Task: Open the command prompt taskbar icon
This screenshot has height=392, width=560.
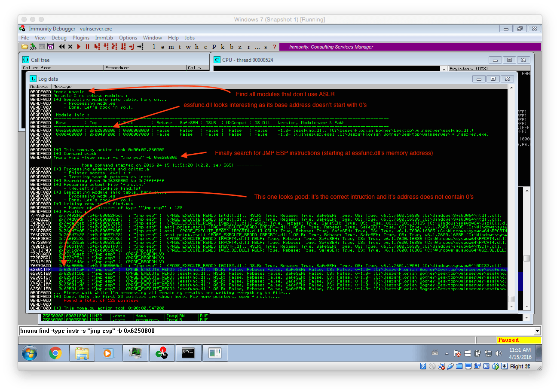Action: click(188, 353)
